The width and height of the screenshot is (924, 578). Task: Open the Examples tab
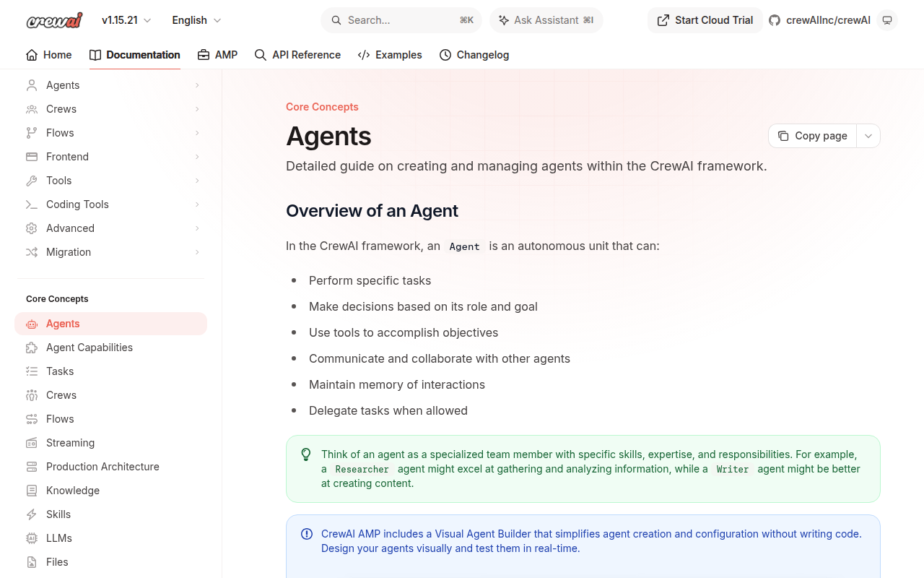[x=390, y=55]
